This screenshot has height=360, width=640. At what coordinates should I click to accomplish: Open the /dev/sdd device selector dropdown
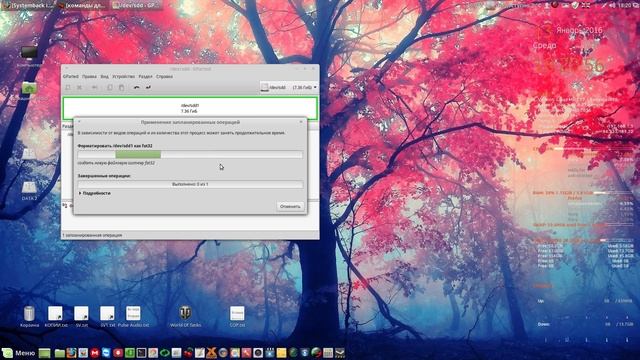click(289, 87)
